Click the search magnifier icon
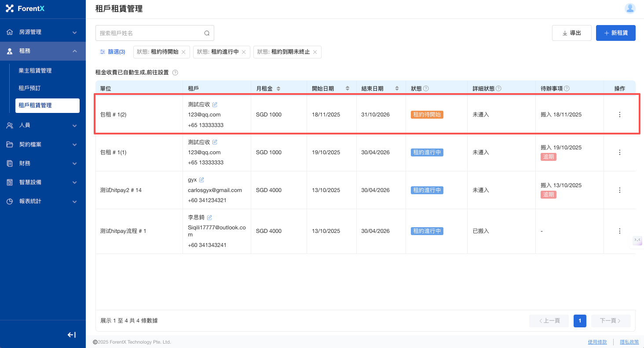The height and width of the screenshot is (348, 644). coord(207,33)
